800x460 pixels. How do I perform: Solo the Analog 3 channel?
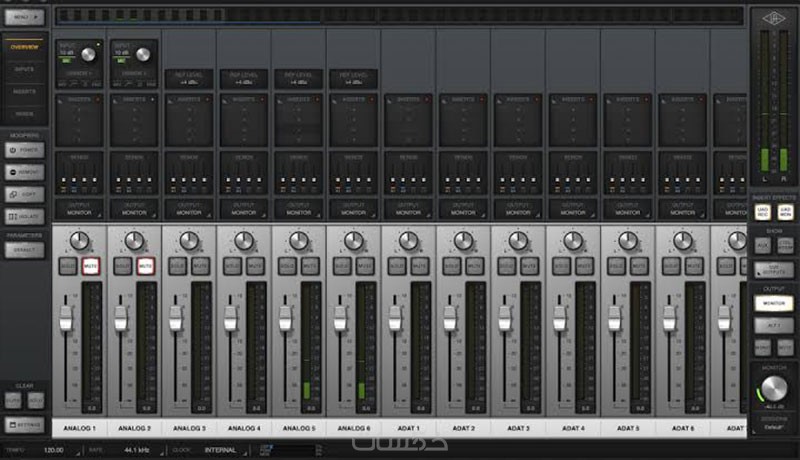(x=178, y=266)
